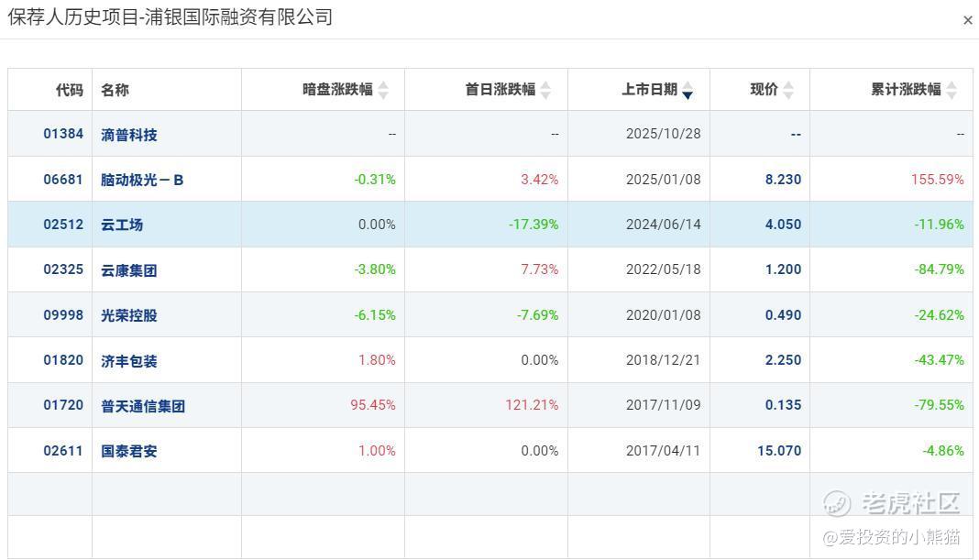
Task: Click cumulative change -4.86%
Action: click(942, 450)
